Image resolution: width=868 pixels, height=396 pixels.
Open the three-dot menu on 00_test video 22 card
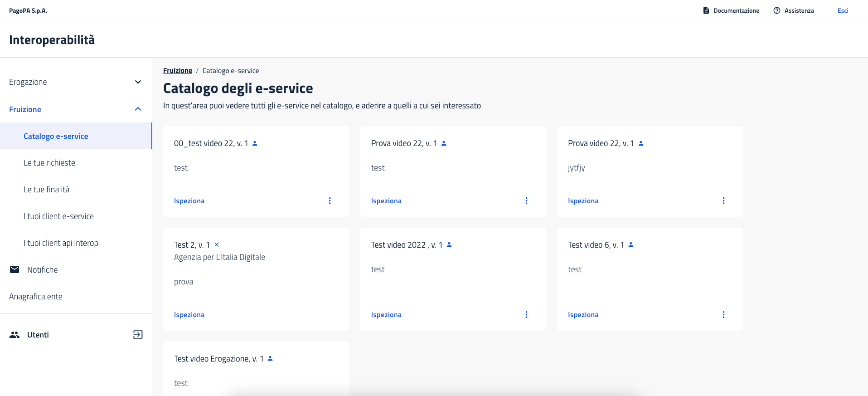[330, 200]
